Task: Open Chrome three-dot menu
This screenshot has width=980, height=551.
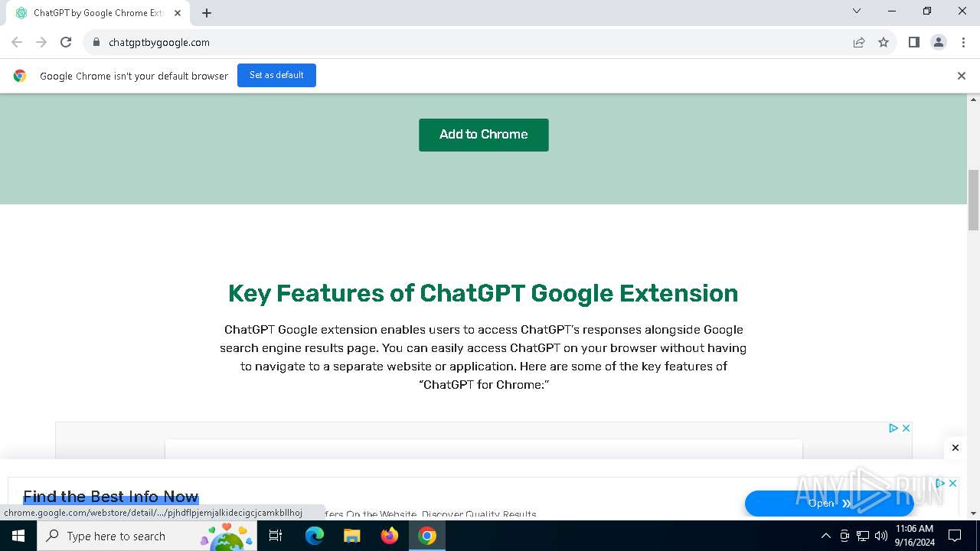Action: pyautogui.click(x=963, y=42)
